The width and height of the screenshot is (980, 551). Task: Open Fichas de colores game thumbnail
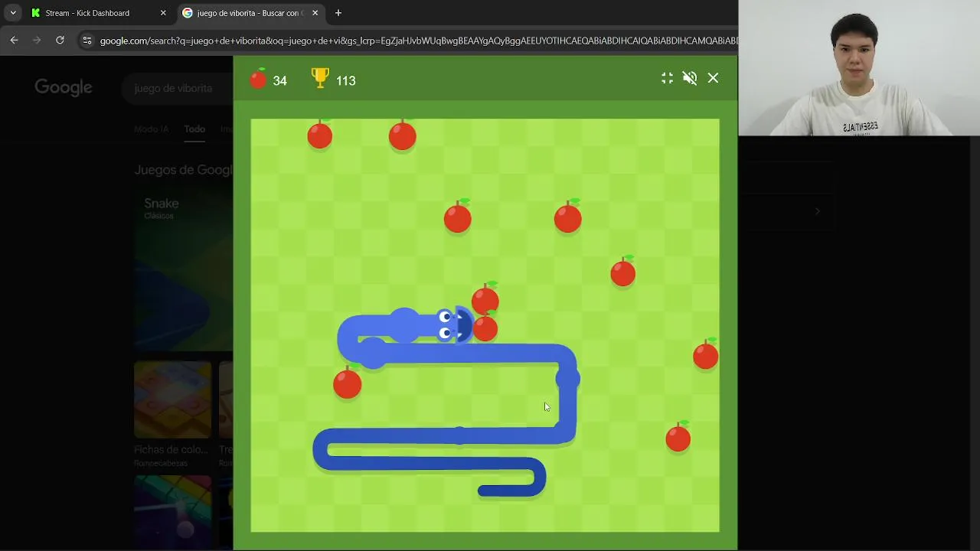point(172,399)
